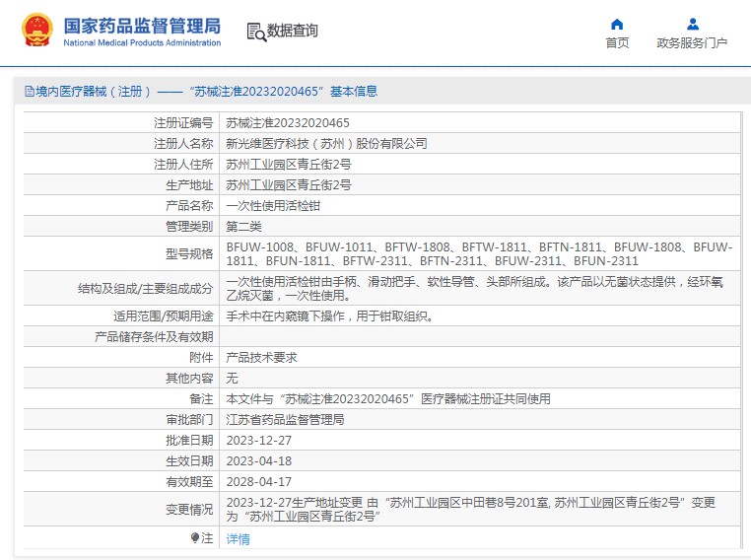The height and width of the screenshot is (560, 751).
Task: Click the 产品储存条件及有效期 row label
Action: [x=154, y=337]
